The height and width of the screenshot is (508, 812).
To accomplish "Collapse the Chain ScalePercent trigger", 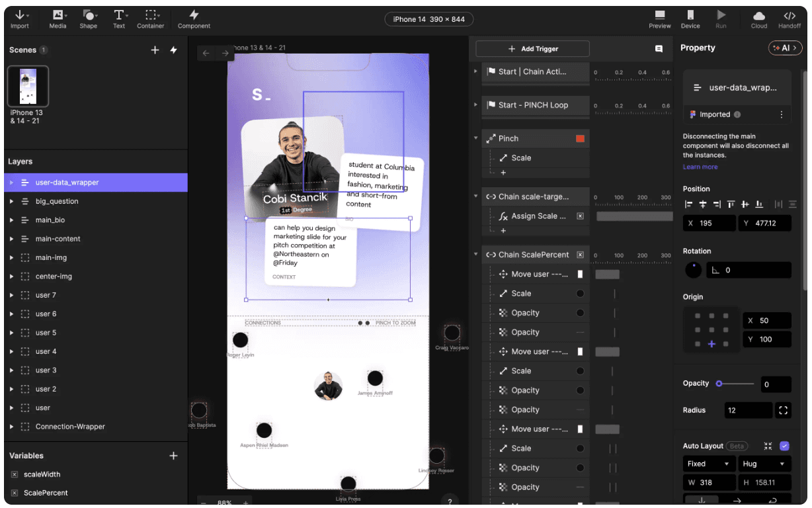I will coord(475,255).
